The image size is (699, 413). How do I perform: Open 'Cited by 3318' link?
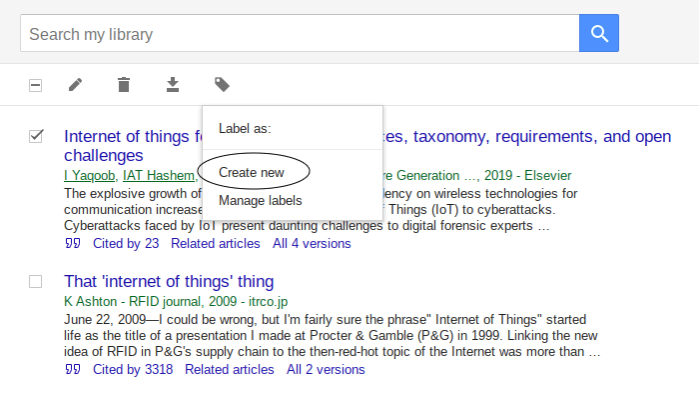[x=132, y=370]
